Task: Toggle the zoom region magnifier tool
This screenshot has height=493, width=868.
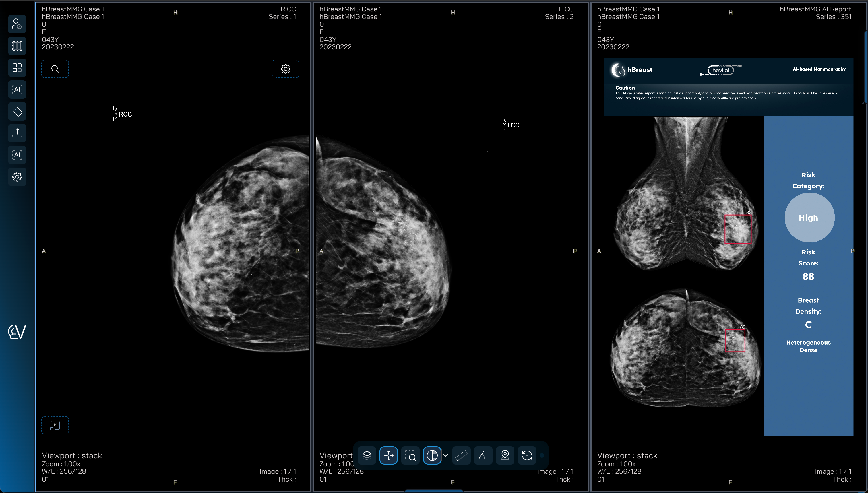Action: (410, 455)
